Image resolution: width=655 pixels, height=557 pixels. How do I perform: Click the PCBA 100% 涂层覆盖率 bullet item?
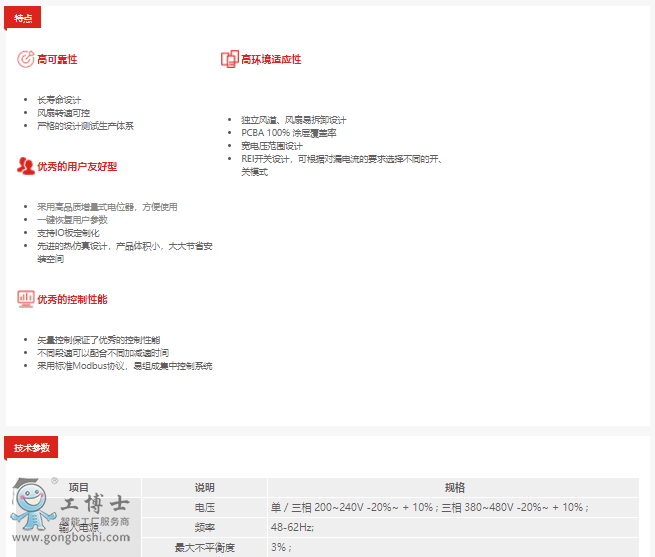(288, 132)
